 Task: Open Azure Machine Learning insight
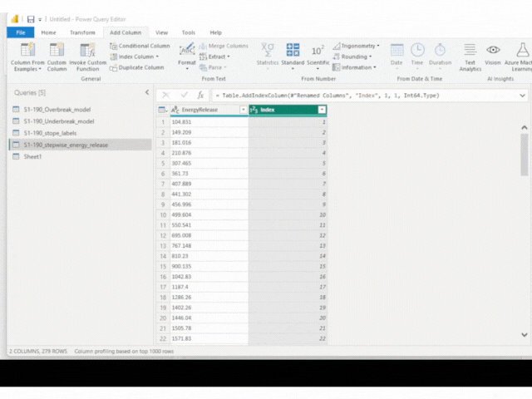pos(519,57)
